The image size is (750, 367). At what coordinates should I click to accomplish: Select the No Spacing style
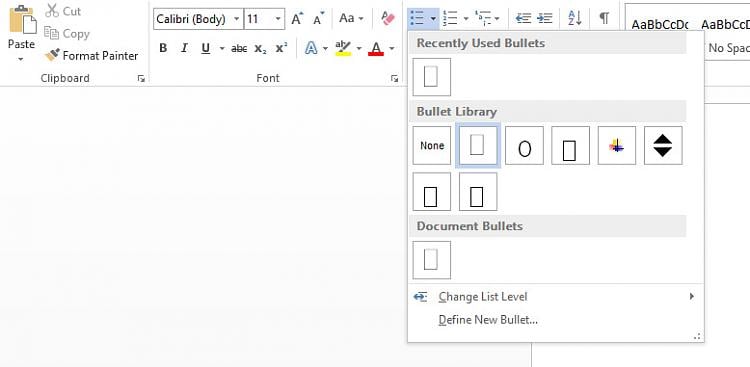pyautogui.click(x=728, y=48)
